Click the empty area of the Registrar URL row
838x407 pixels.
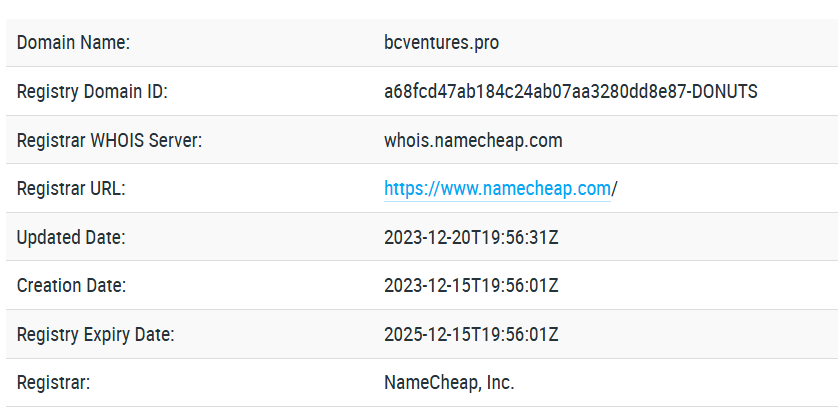[x=727, y=189]
